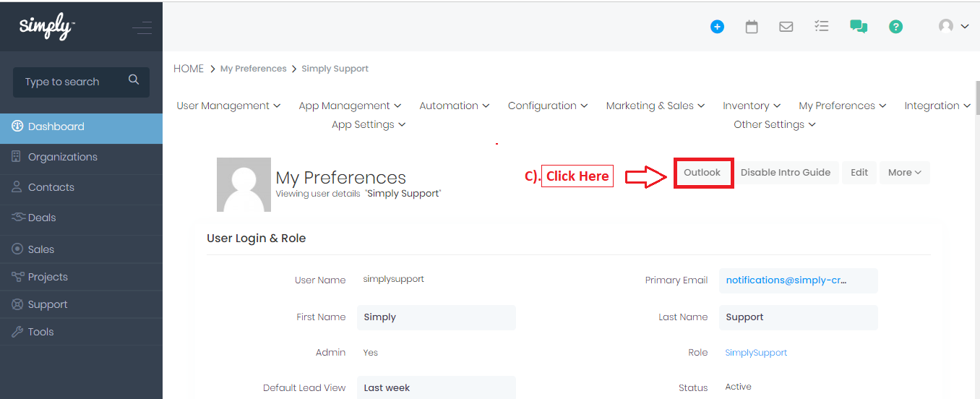Click the blue plus quick-create icon

[717, 27]
